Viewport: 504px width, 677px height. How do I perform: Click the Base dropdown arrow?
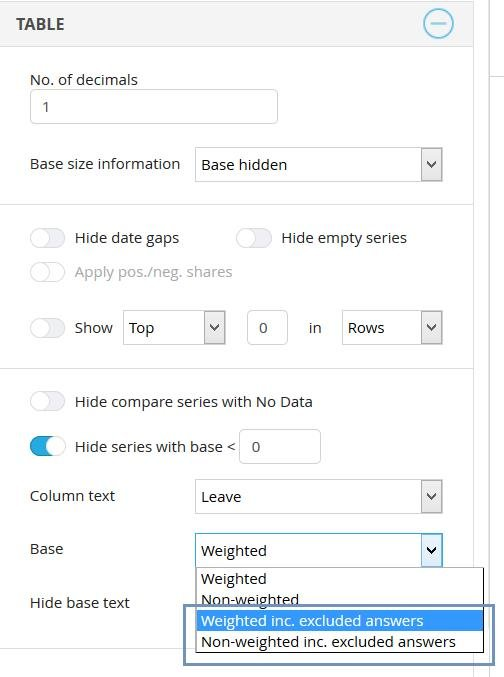click(431, 550)
